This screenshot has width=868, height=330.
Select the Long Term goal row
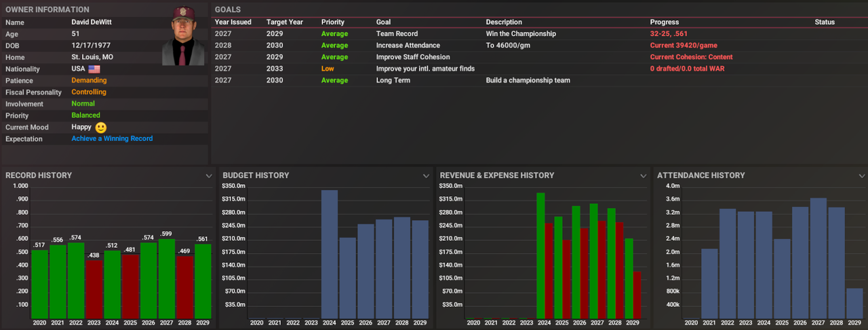pyautogui.click(x=539, y=80)
